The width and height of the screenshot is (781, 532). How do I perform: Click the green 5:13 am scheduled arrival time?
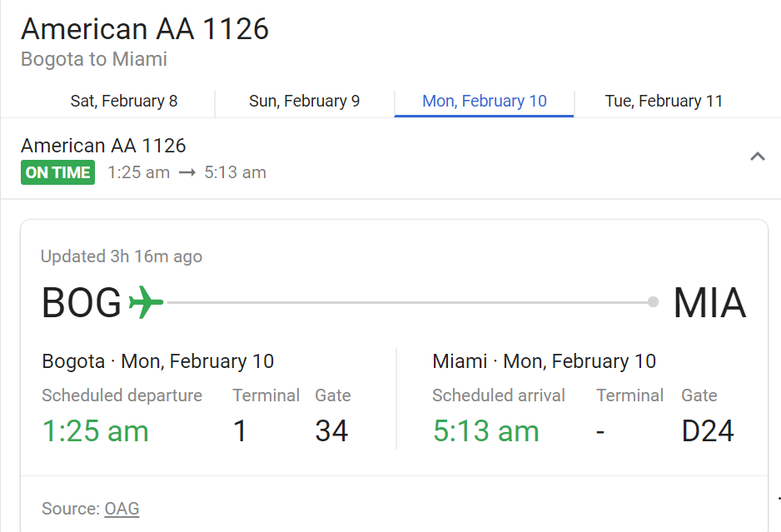(x=485, y=431)
